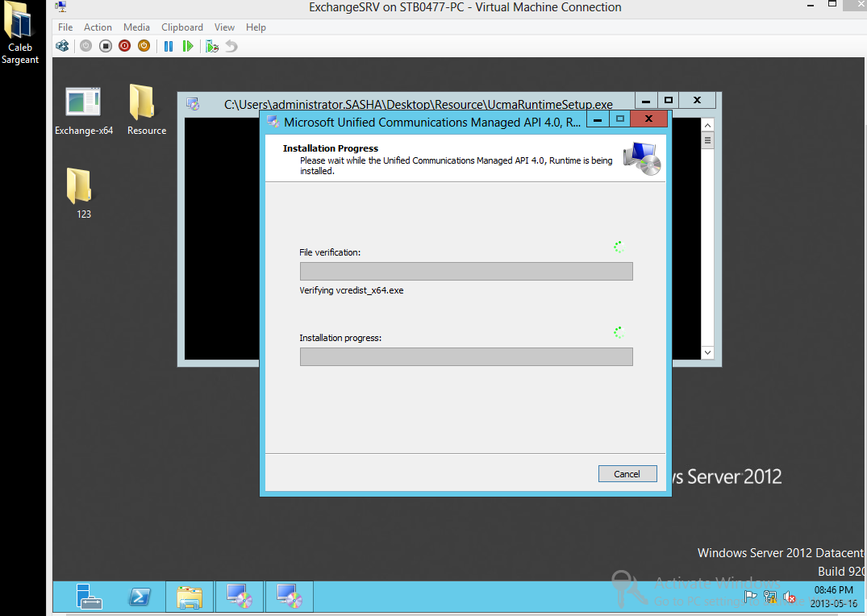Minimize the UCMA installer dialog
The height and width of the screenshot is (616, 867).
point(598,119)
